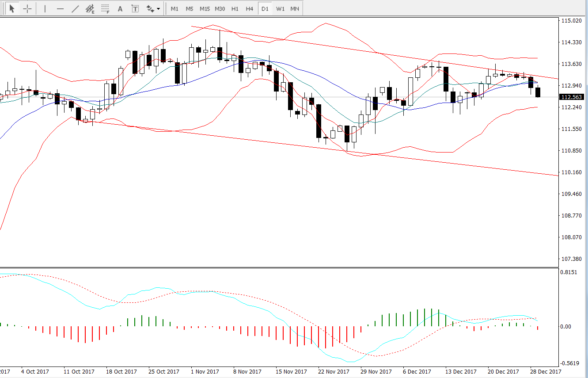Select the text 'A' tool
This screenshot has height=378, width=588.
tap(120, 8)
